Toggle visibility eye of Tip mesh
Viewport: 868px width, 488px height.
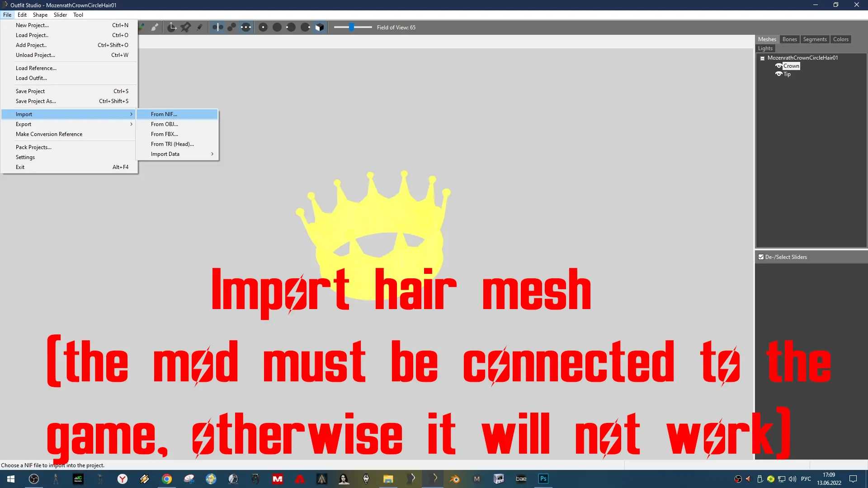(778, 74)
